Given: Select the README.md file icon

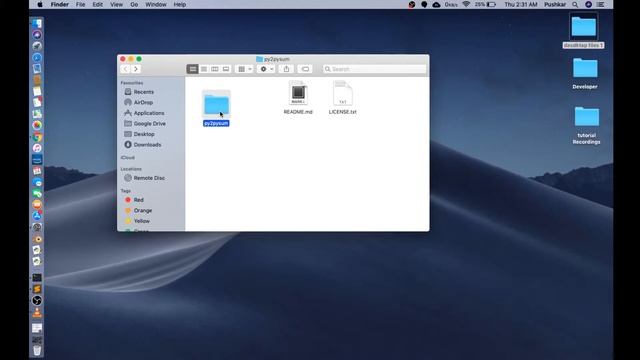Looking at the screenshot, I should 298,93.
